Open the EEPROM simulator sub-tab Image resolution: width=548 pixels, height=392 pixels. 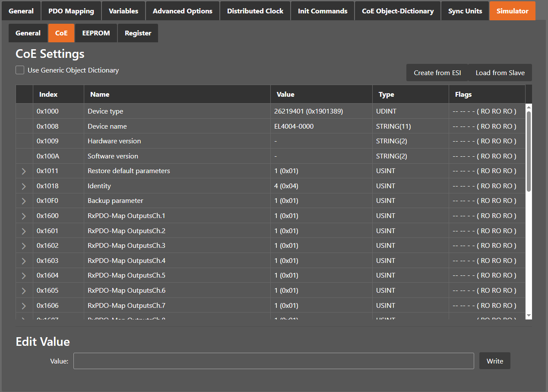(x=96, y=33)
